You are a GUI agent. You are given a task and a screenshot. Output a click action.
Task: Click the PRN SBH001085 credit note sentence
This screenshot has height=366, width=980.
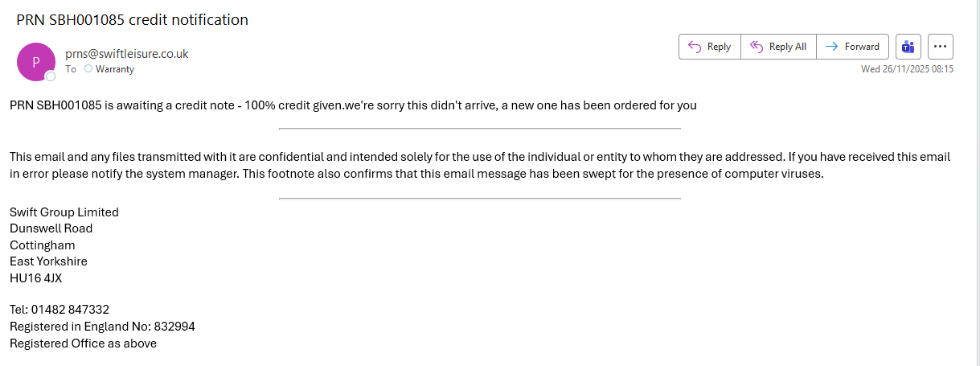coord(353,105)
